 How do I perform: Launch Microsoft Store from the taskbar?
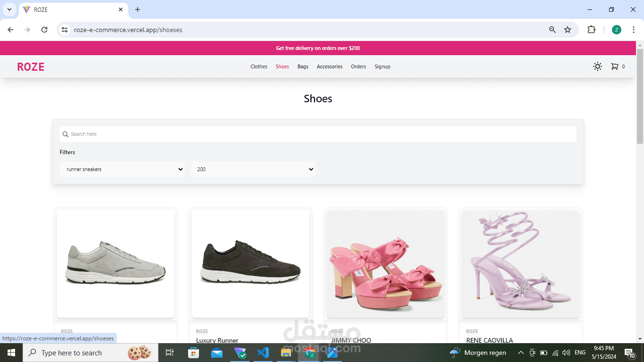(193, 353)
